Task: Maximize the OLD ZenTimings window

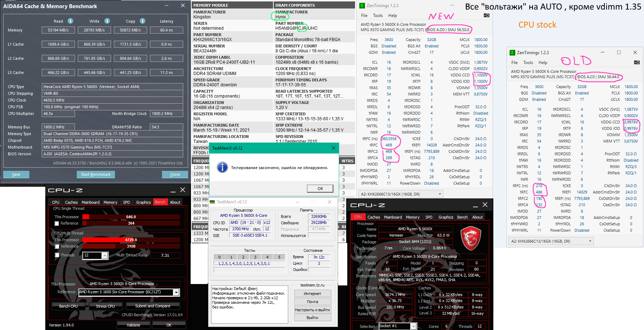Action: coord(619,52)
